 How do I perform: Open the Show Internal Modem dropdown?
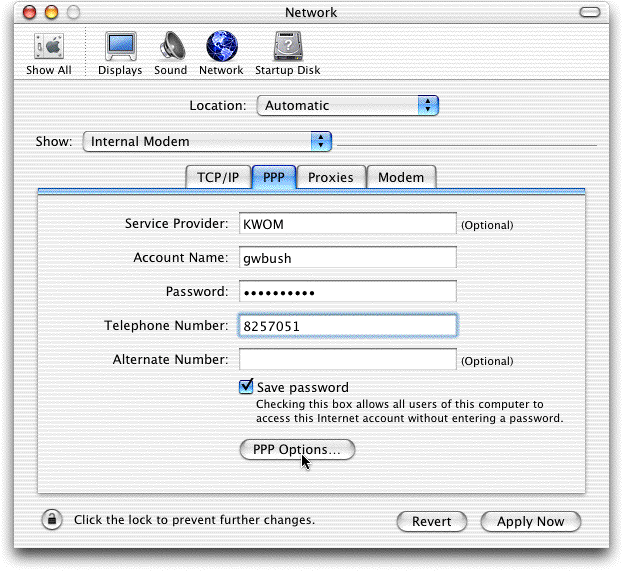click(x=207, y=141)
